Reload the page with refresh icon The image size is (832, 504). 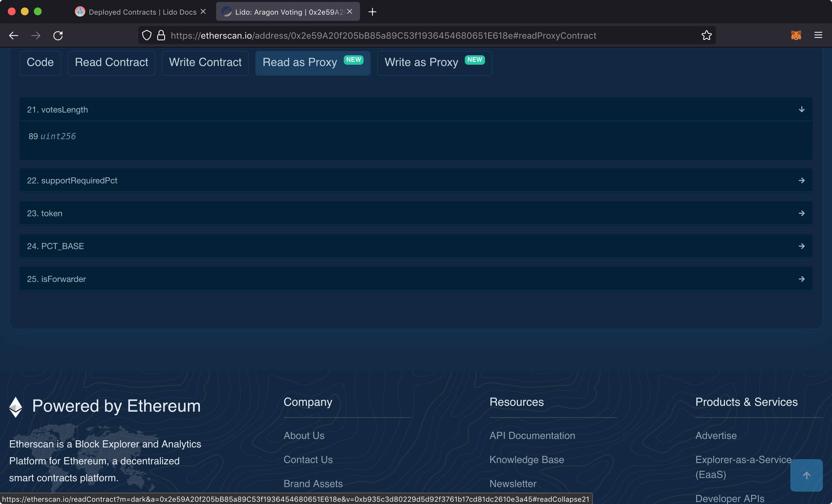point(58,35)
